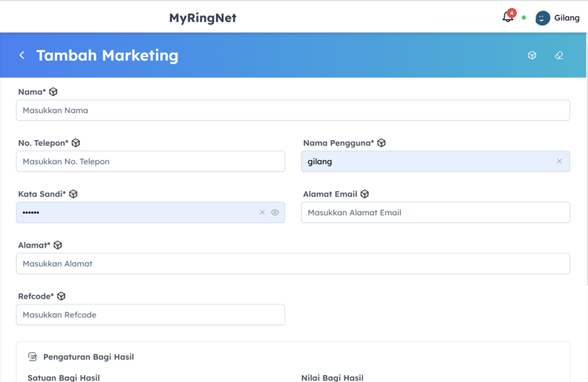Screen dimensions: 588x382
Task: Clear the Nama Pengguna field value
Action: (559, 161)
